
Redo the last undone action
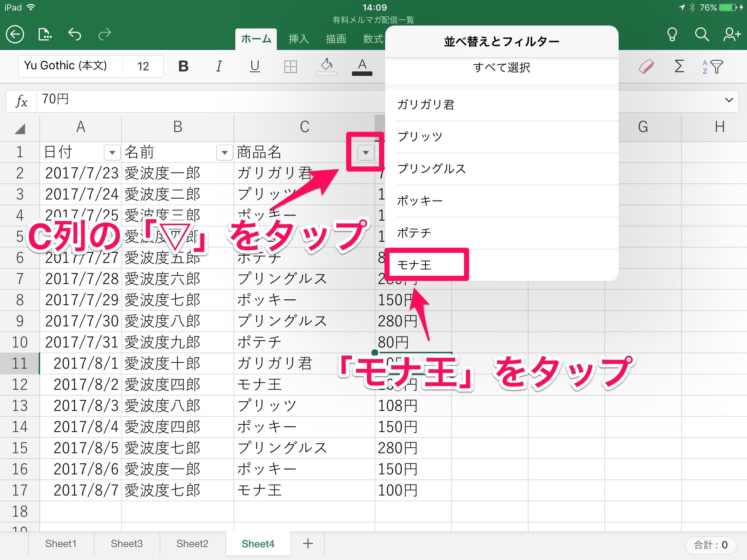click(x=105, y=34)
